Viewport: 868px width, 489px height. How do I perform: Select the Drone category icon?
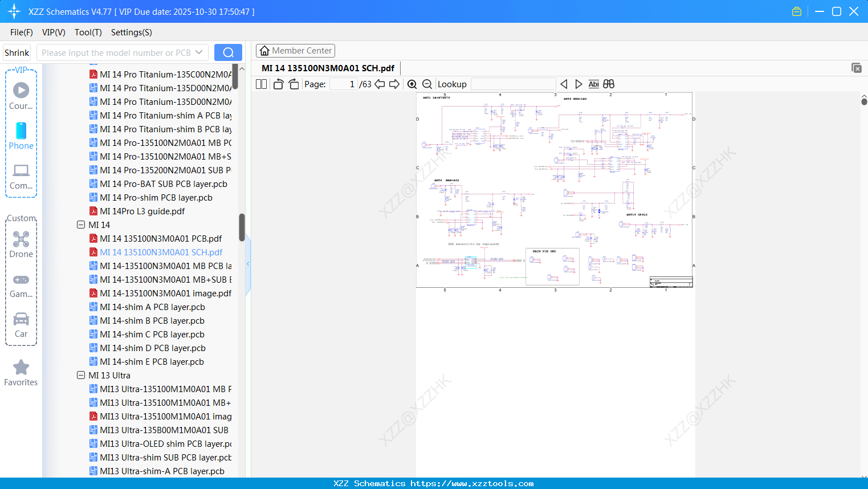pos(21,244)
